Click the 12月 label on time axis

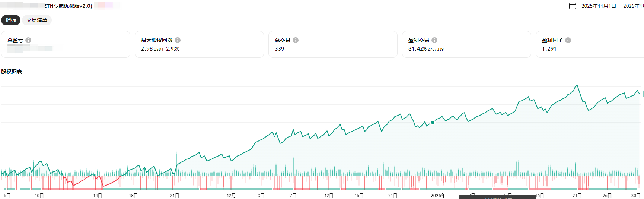pos(231,196)
